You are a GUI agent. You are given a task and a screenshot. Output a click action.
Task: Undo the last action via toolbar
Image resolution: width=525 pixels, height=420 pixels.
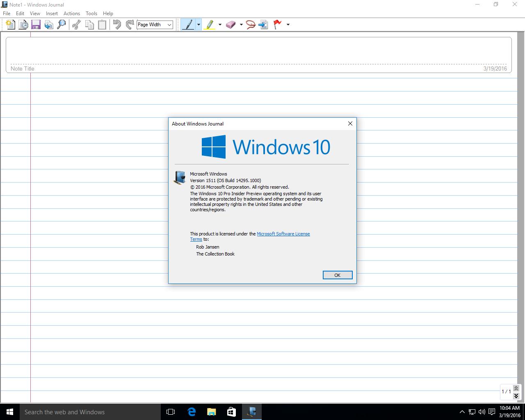117,25
